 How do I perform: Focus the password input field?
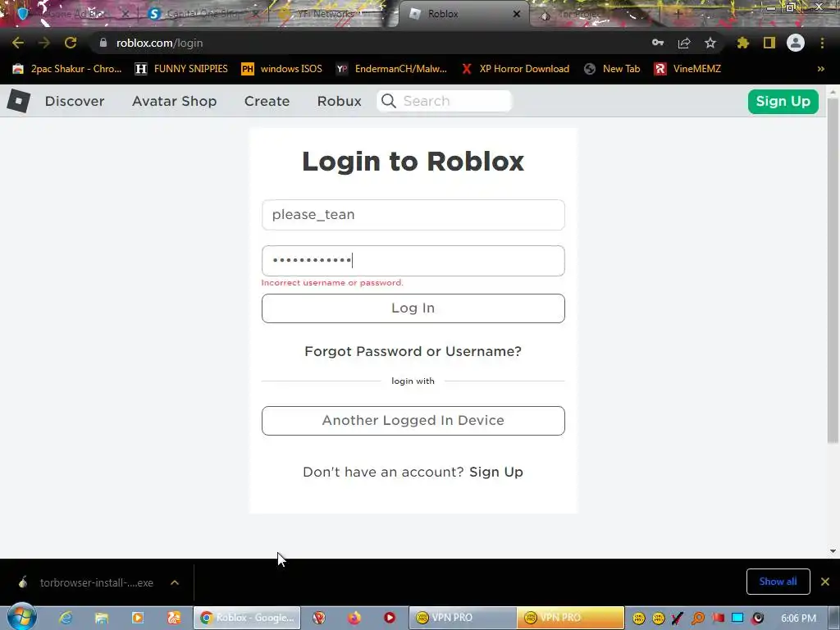pos(413,261)
